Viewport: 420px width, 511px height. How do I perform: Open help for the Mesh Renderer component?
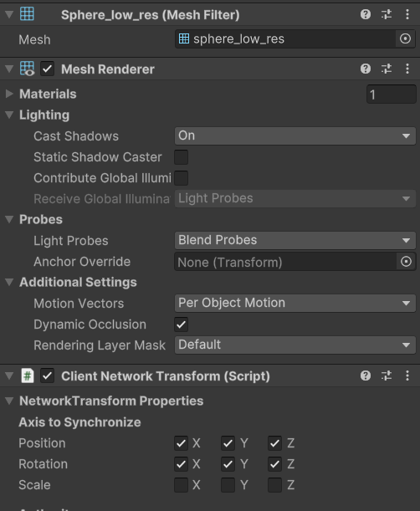(x=366, y=69)
